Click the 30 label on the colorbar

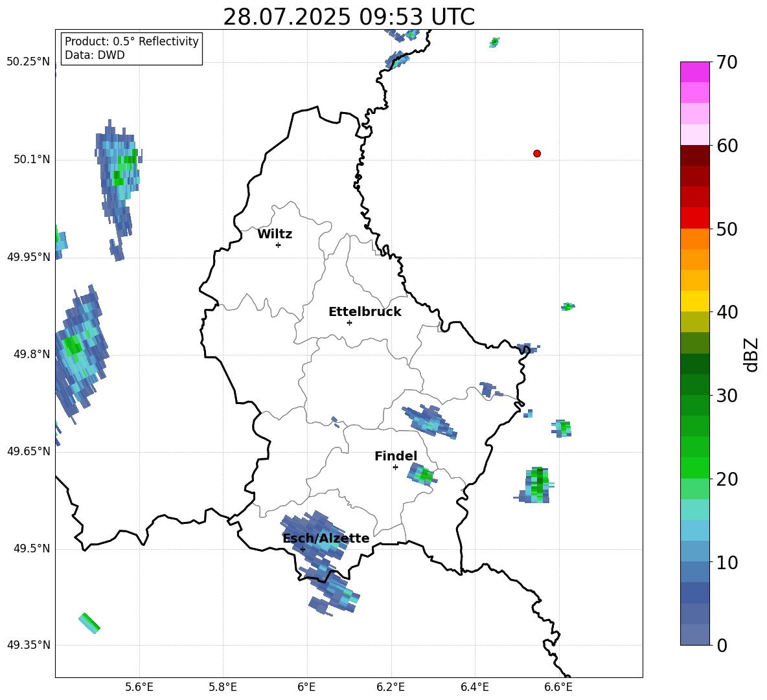coord(726,396)
